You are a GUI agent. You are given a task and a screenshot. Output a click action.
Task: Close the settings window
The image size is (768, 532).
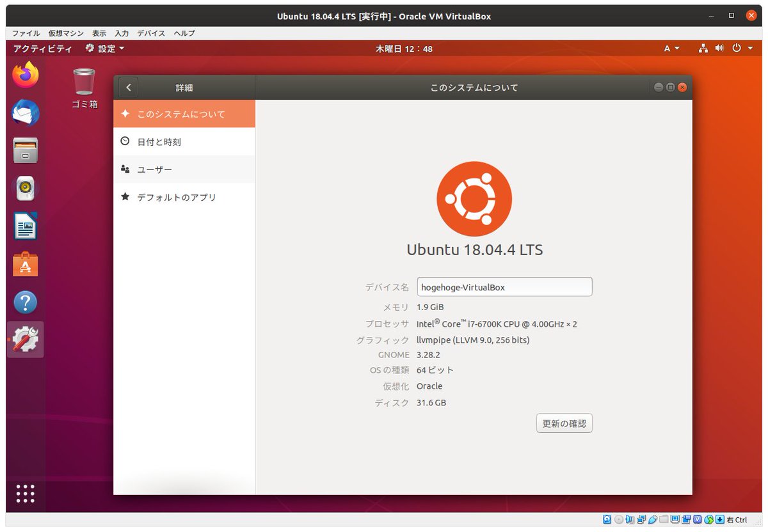682,88
